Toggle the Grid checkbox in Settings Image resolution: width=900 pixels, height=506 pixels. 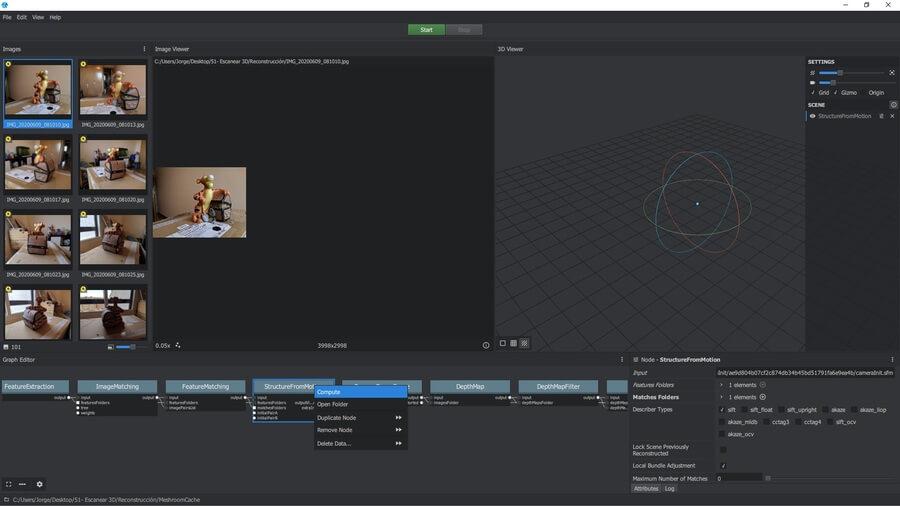[813, 92]
